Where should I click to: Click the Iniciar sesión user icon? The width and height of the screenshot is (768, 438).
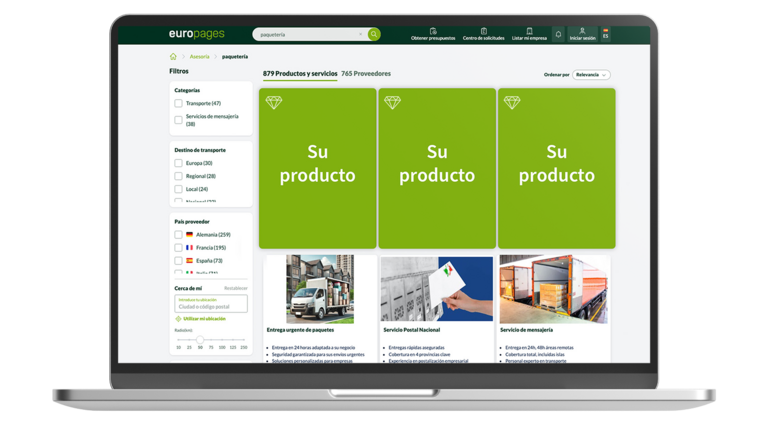[x=582, y=32]
